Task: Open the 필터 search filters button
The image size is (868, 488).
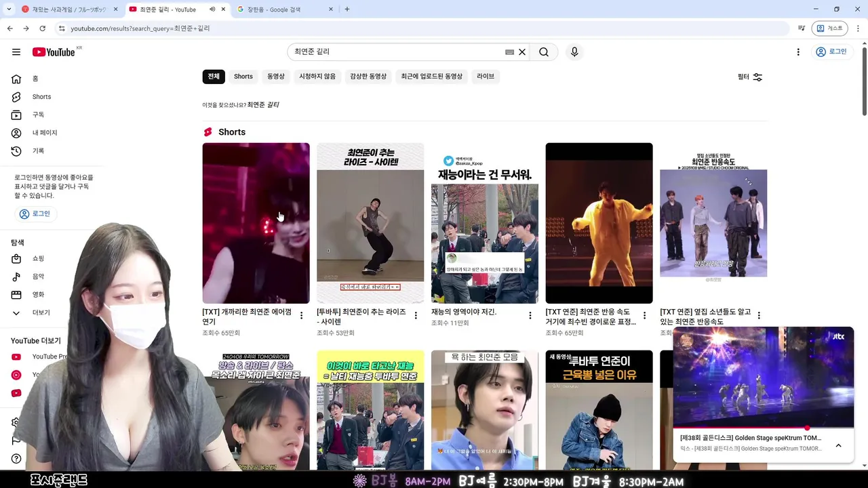Action: tap(750, 77)
